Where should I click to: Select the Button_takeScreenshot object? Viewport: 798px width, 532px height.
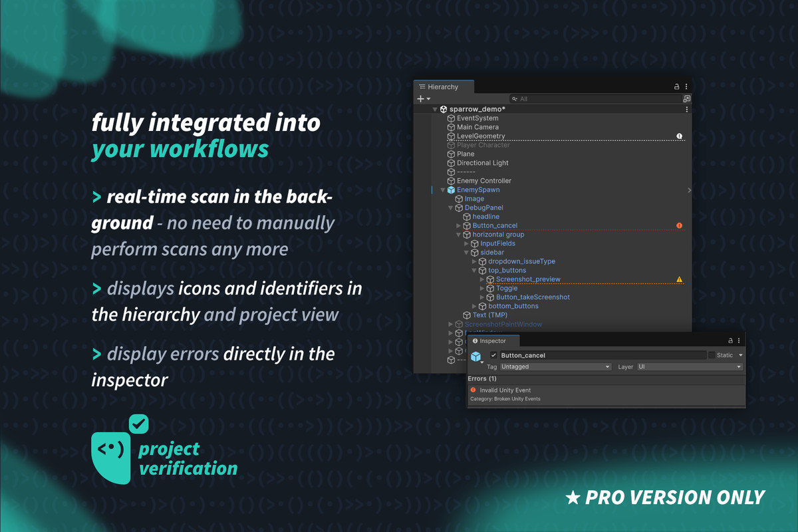point(533,297)
